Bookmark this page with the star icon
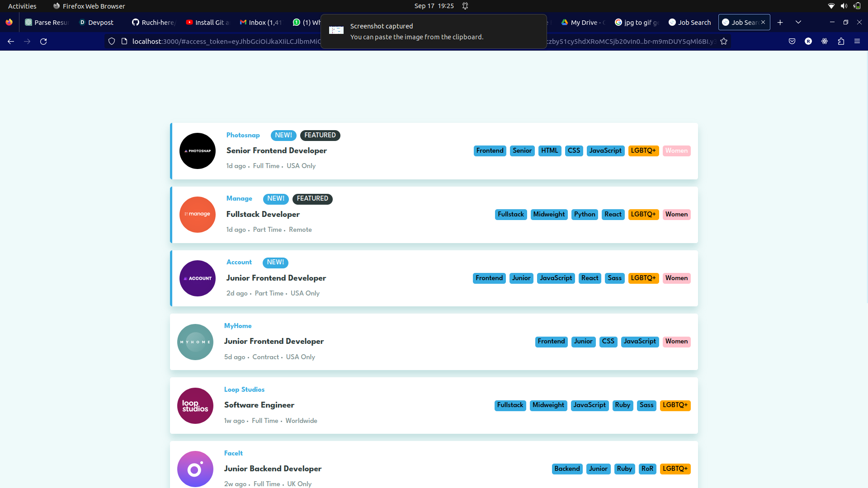Image resolution: width=868 pixels, height=488 pixels. 724,42
